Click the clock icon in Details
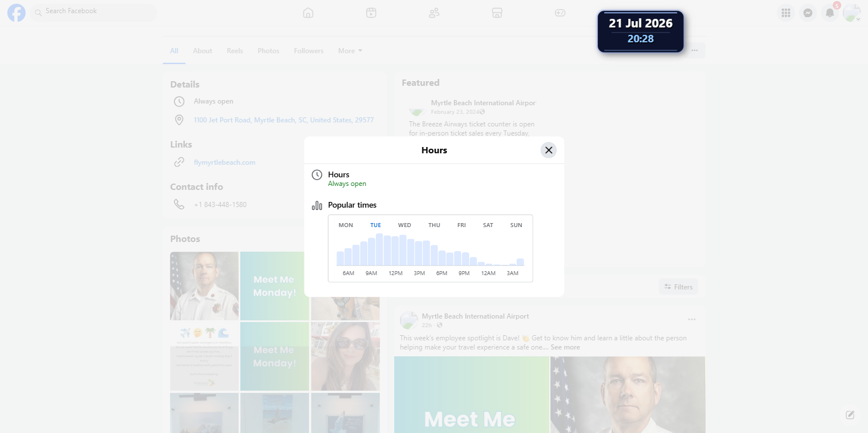The image size is (868, 433). [179, 101]
